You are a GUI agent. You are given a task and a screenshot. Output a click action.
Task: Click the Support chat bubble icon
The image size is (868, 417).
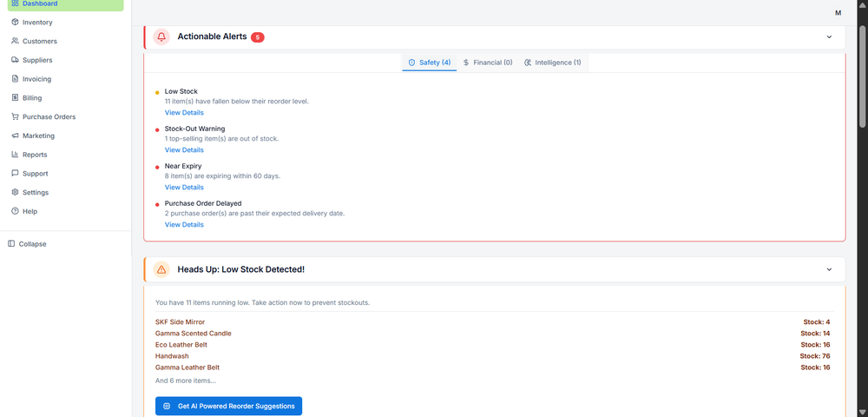click(15, 174)
